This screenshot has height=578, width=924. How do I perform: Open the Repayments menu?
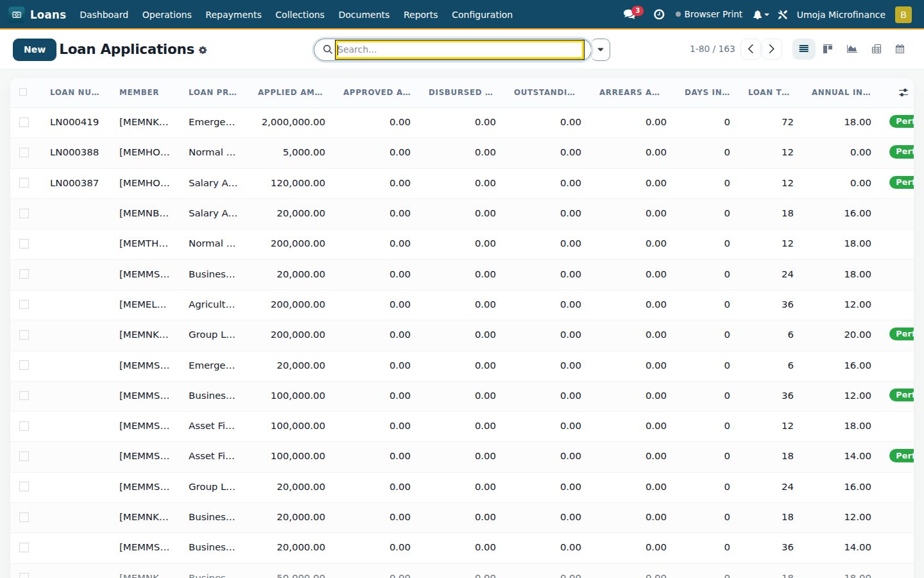click(234, 14)
